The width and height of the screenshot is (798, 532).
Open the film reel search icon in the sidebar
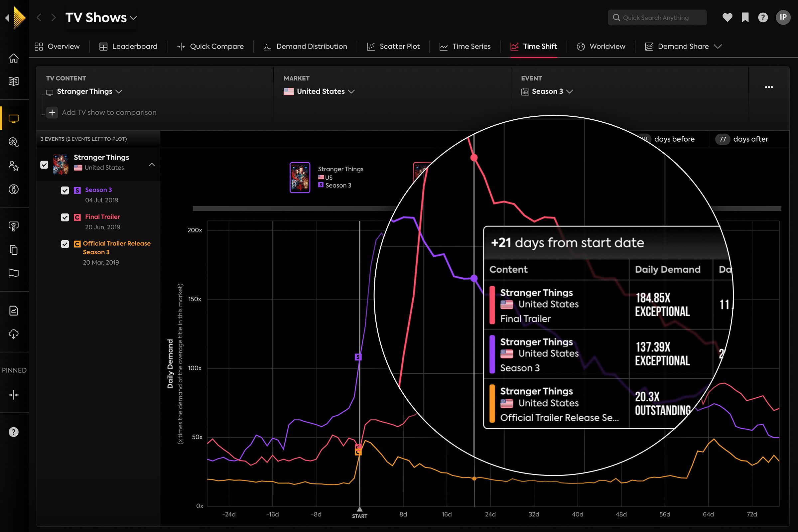(14, 142)
